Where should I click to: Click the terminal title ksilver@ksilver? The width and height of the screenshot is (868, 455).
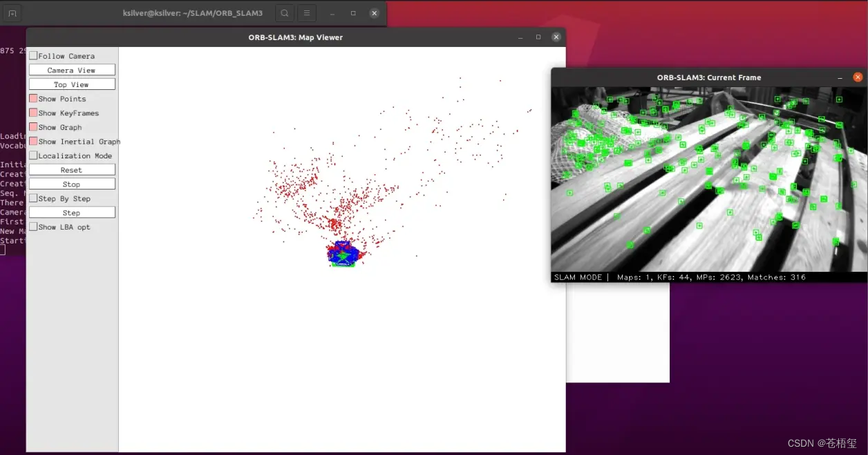[193, 13]
